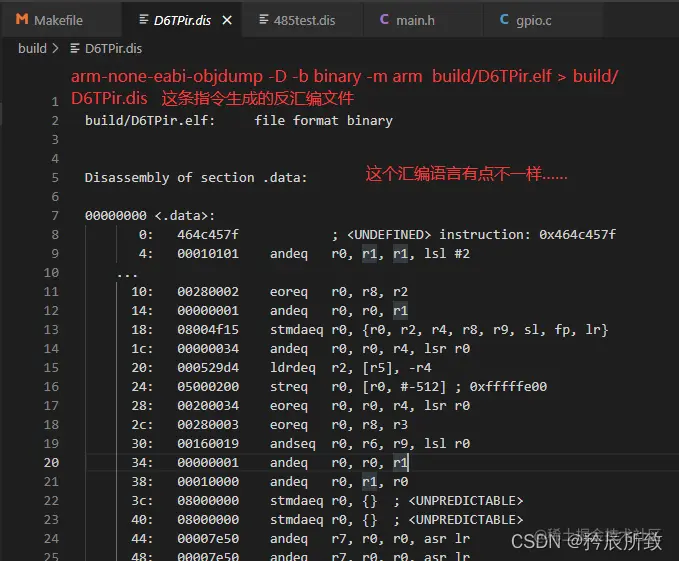Close the D6TPir.dis tab

coord(227,20)
